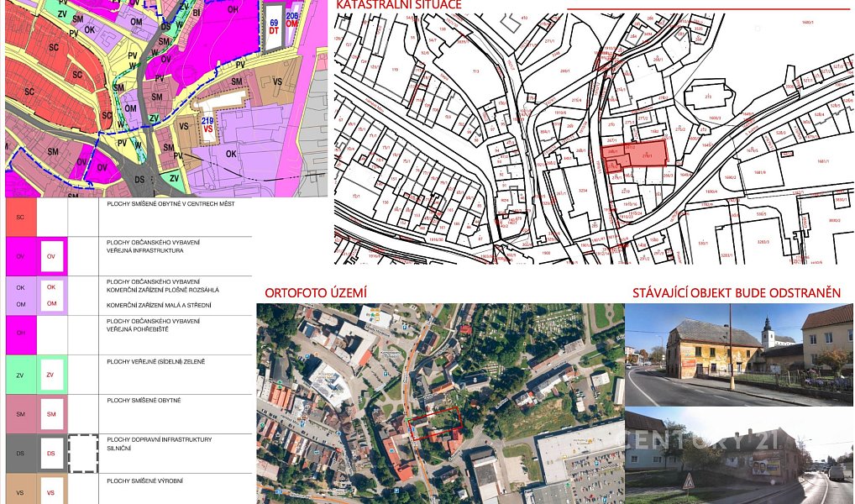Viewport: 855px width, 504px height.
Task: Select the white OV hatch box in legend
Action: click(x=51, y=256)
